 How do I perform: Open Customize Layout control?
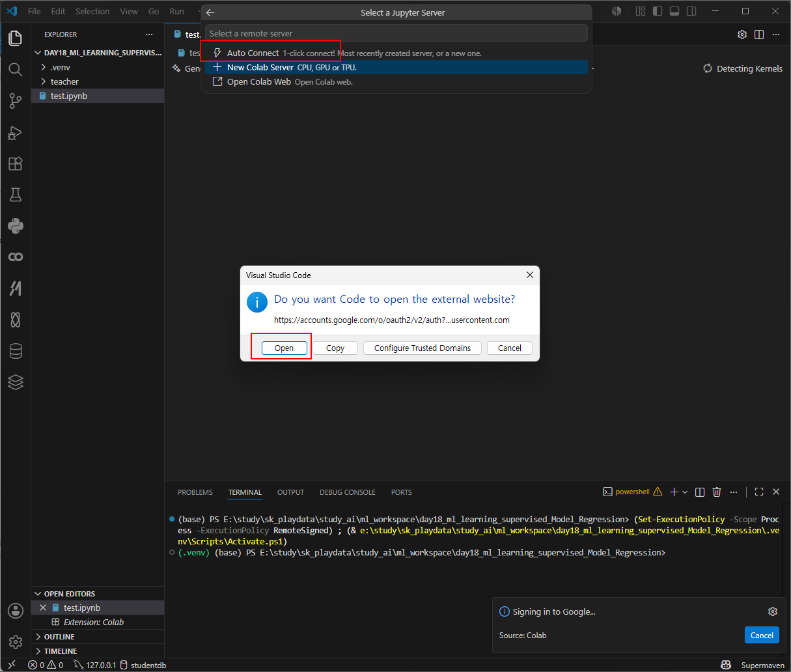click(641, 11)
